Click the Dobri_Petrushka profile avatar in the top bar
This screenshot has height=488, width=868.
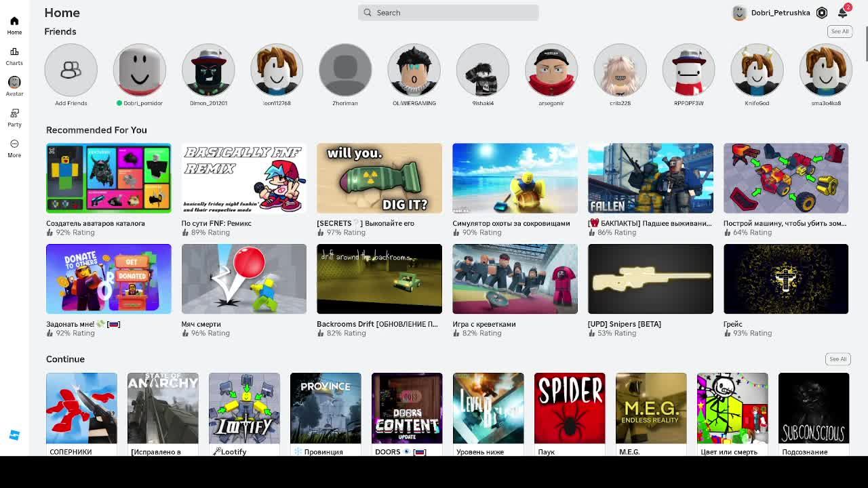click(739, 13)
